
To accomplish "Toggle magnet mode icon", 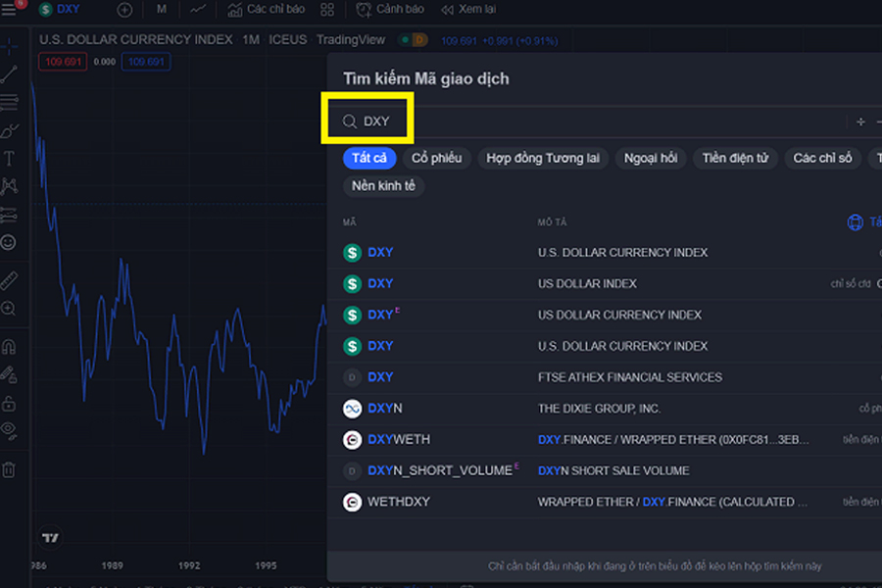I will coord(9,346).
